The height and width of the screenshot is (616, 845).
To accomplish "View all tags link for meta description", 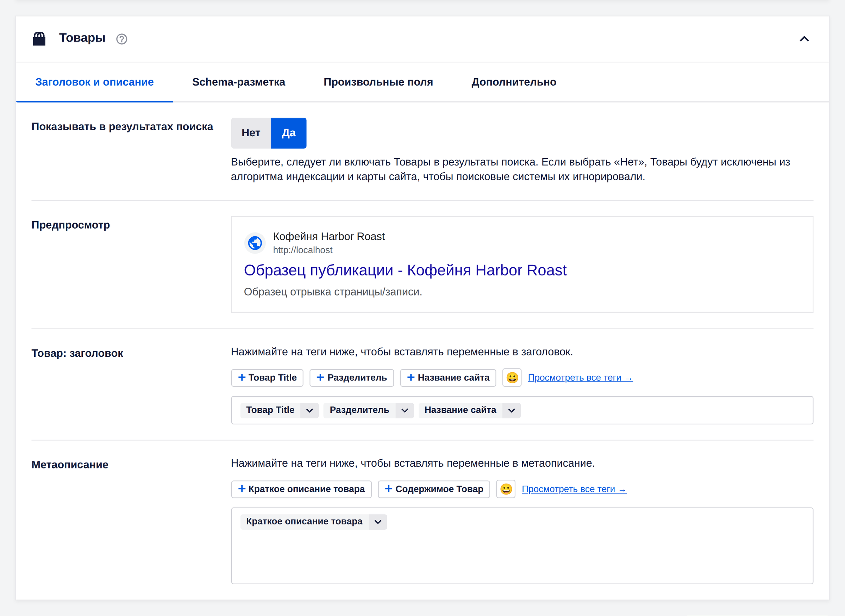I will pyautogui.click(x=574, y=489).
